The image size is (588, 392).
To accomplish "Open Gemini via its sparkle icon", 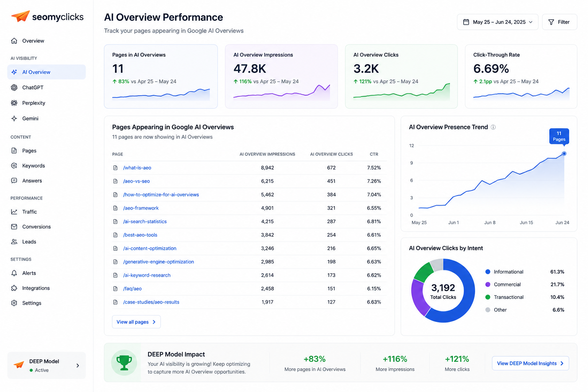I will click(14, 118).
